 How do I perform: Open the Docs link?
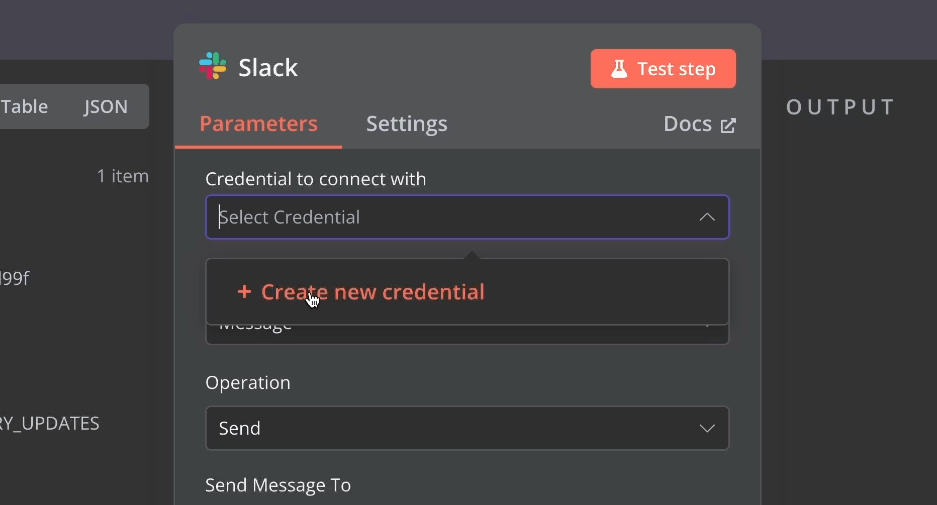click(688, 124)
